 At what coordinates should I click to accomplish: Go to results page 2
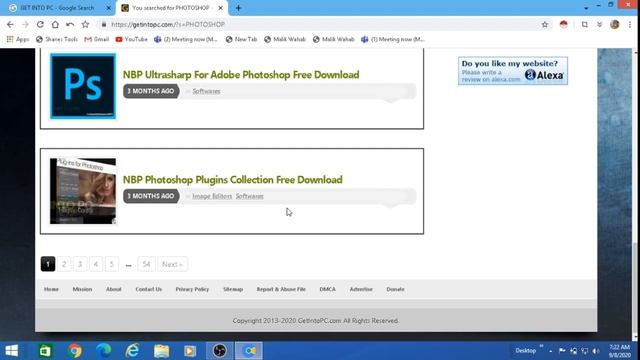click(x=64, y=264)
